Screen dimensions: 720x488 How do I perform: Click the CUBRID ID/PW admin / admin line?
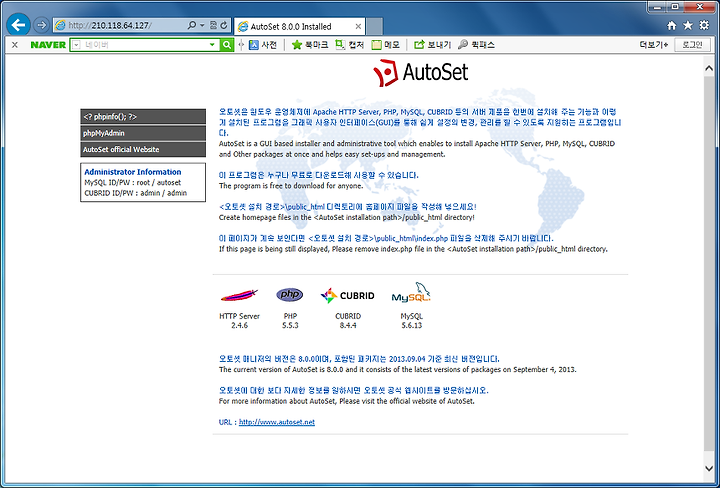(x=135, y=193)
